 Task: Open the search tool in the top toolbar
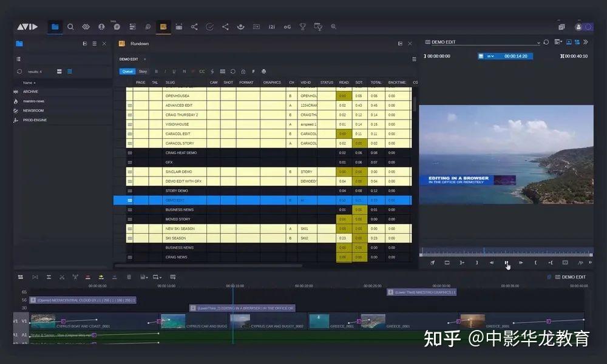[x=70, y=27]
